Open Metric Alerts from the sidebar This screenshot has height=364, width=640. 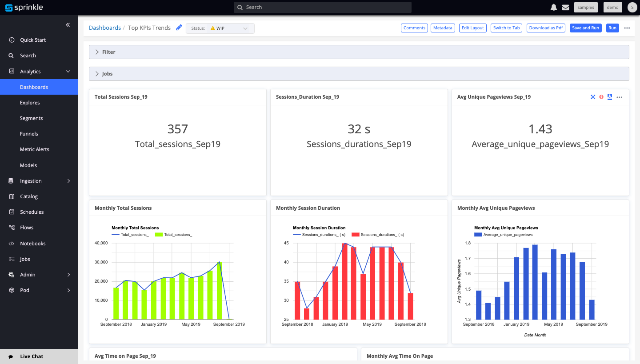34,149
